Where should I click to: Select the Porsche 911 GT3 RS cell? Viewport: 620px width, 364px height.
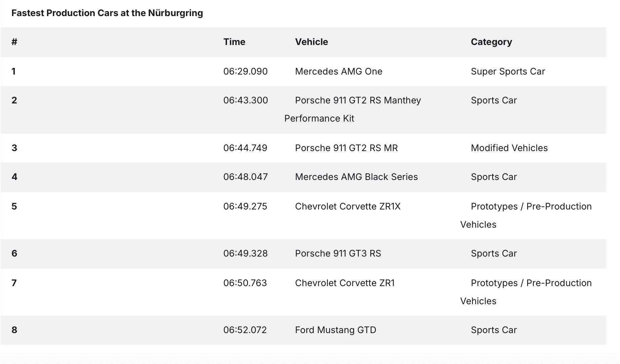click(338, 254)
